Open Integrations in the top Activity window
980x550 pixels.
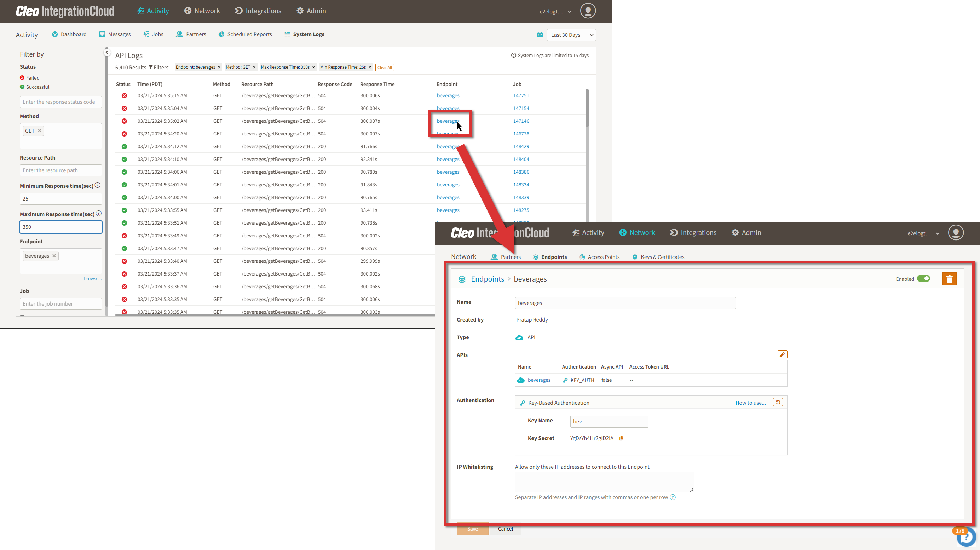pos(258,11)
